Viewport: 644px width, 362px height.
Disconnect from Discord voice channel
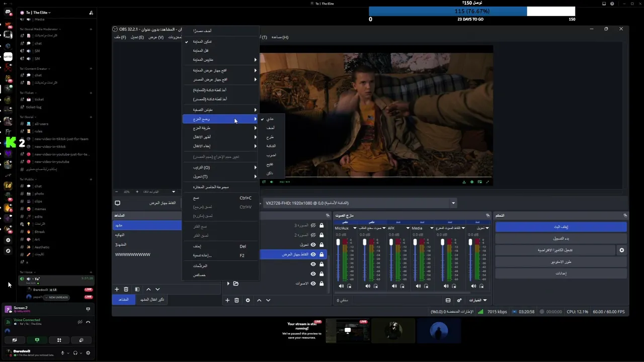click(x=88, y=322)
